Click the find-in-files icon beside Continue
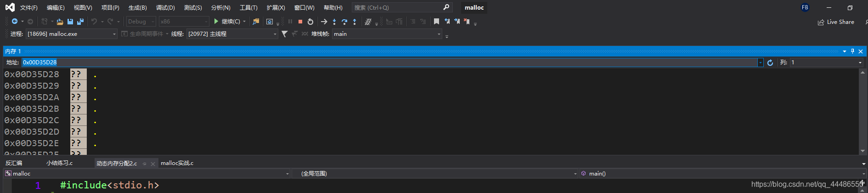Image resolution: width=868 pixels, height=193 pixels. click(256, 22)
